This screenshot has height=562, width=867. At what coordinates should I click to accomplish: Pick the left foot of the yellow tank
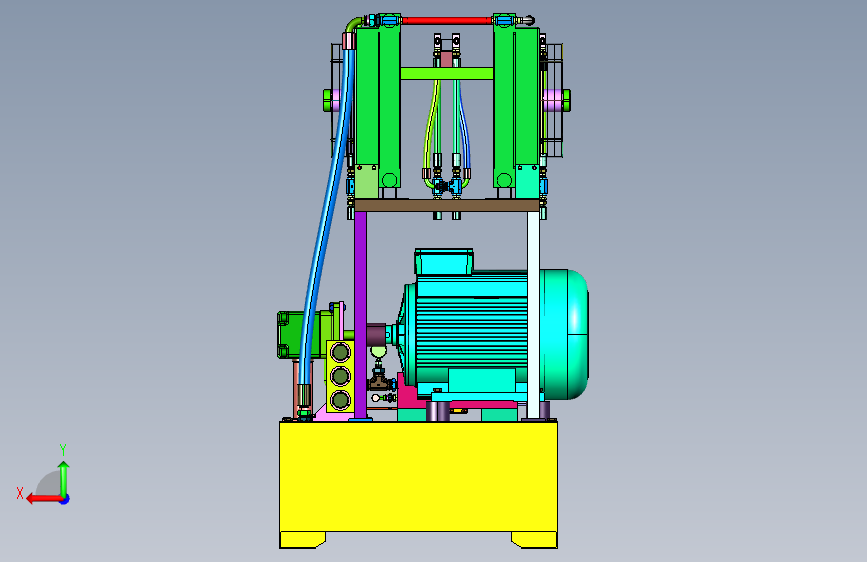302,540
